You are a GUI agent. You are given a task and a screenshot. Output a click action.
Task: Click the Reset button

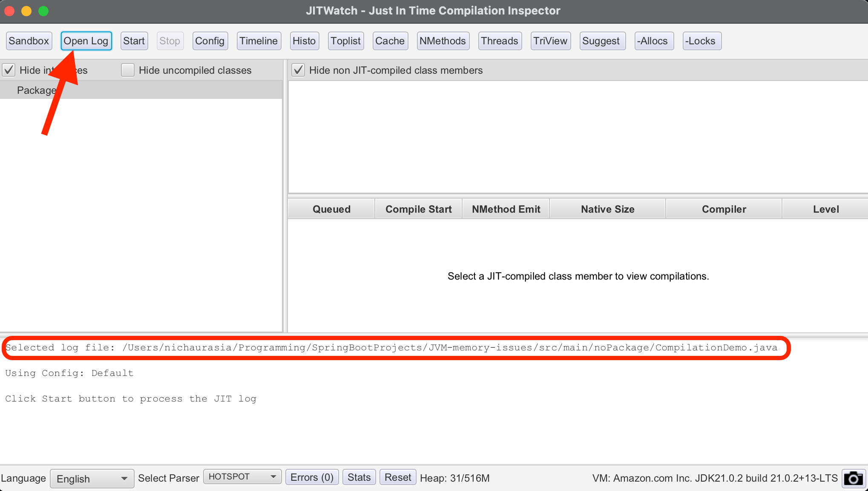[398, 477]
